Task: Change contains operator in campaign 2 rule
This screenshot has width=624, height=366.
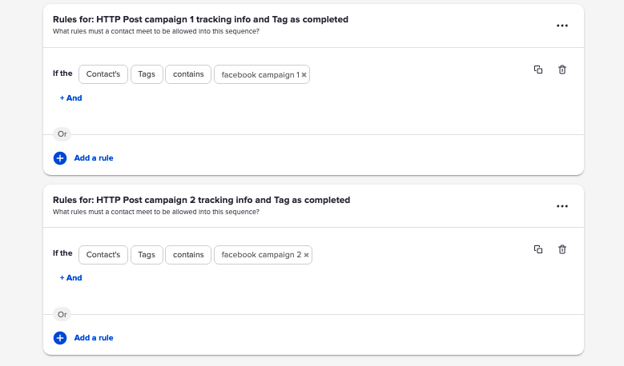Action: point(188,255)
